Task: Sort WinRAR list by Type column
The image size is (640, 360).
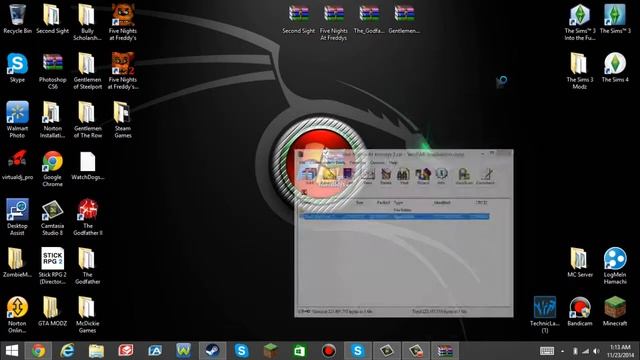Action: click(398, 202)
